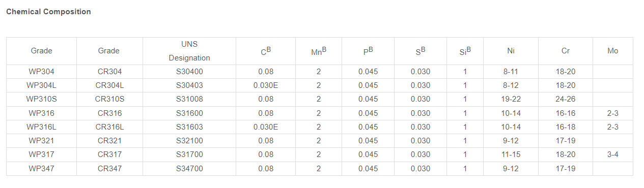Select the WP316L row label
The width and height of the screenshot is (644, 188).
point(41,127)
